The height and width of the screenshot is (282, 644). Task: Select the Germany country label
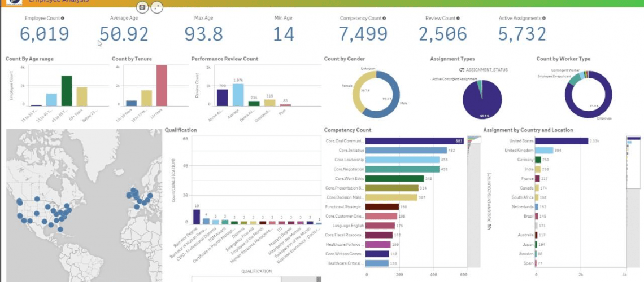[525, 160]
